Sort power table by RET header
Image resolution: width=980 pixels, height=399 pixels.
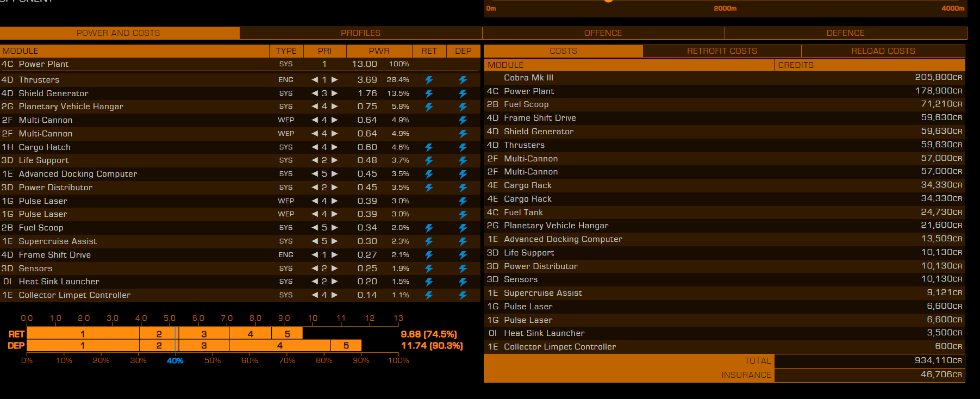(x=429, y=51)
